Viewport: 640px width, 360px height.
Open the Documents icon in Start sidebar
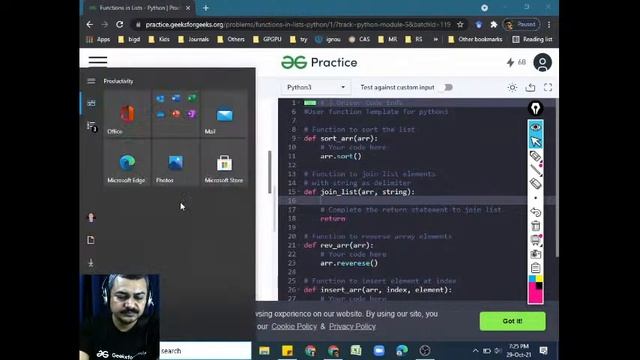point(91,240)
